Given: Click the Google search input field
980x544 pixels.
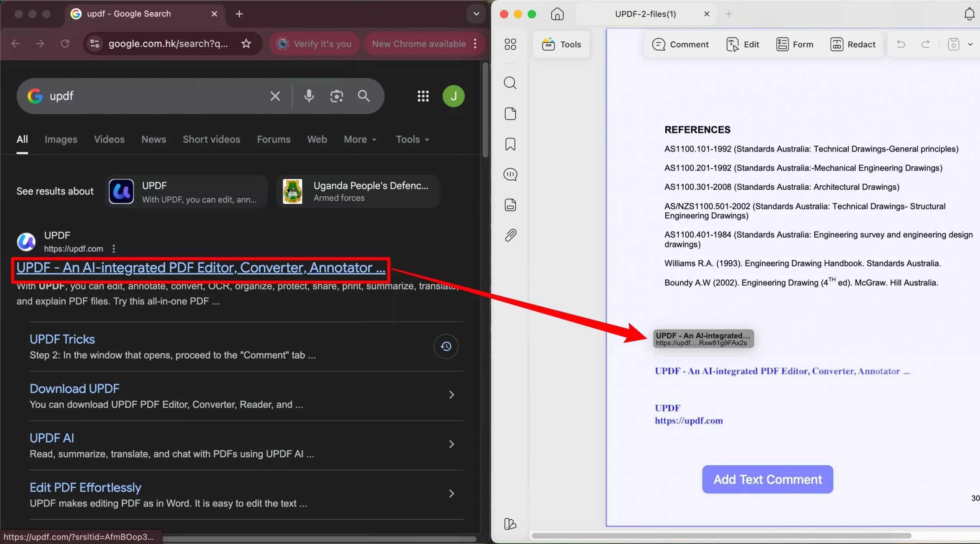Looking at the screenshot, I should pos(153,96).
